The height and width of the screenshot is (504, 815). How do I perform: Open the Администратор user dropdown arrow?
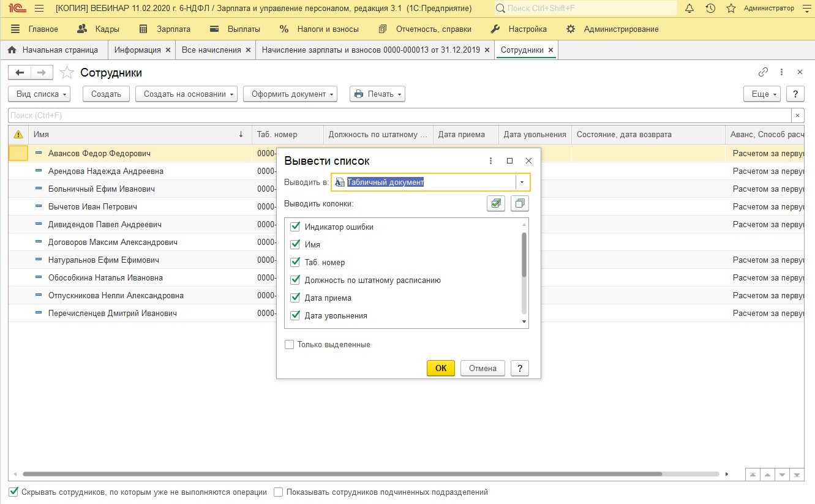coord(769,9)
